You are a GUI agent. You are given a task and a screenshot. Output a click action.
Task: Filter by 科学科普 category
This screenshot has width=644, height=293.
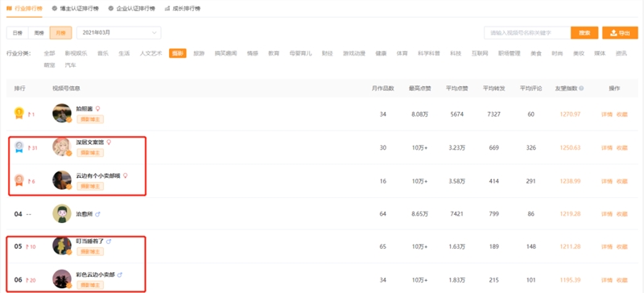(x=429, y=53)
